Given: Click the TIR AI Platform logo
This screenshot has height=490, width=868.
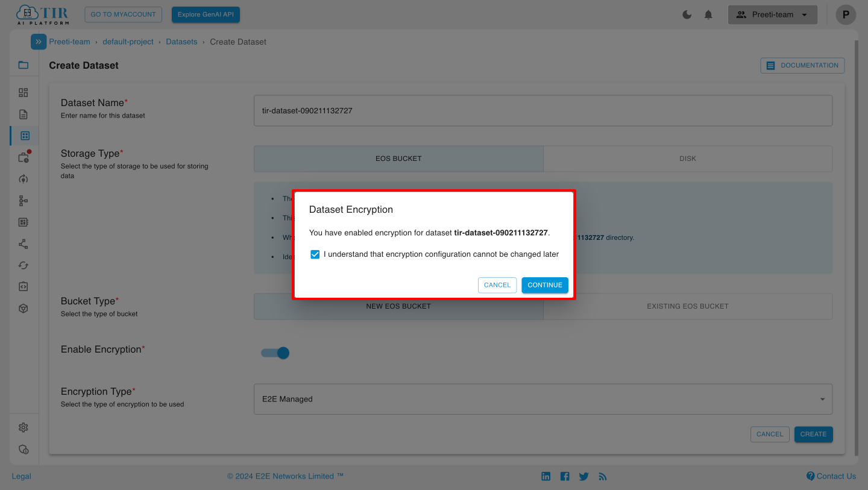Looking at the screenshot, I should click(x=42, y=14).
